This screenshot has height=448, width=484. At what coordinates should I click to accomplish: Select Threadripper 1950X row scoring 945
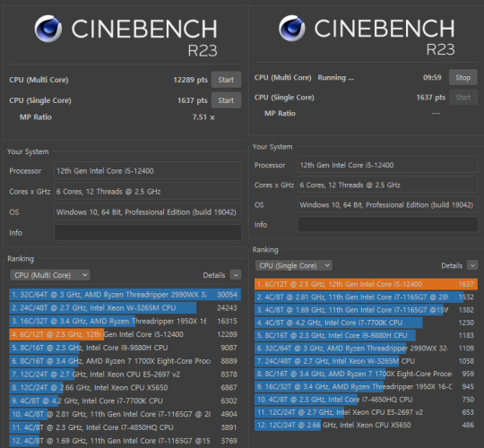[366, 386]
